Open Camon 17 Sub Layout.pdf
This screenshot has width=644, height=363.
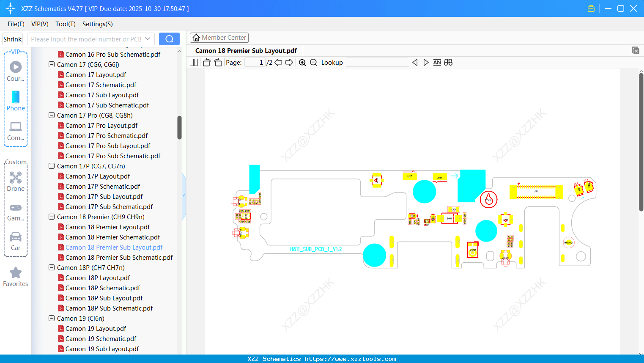tap(102, 95)
